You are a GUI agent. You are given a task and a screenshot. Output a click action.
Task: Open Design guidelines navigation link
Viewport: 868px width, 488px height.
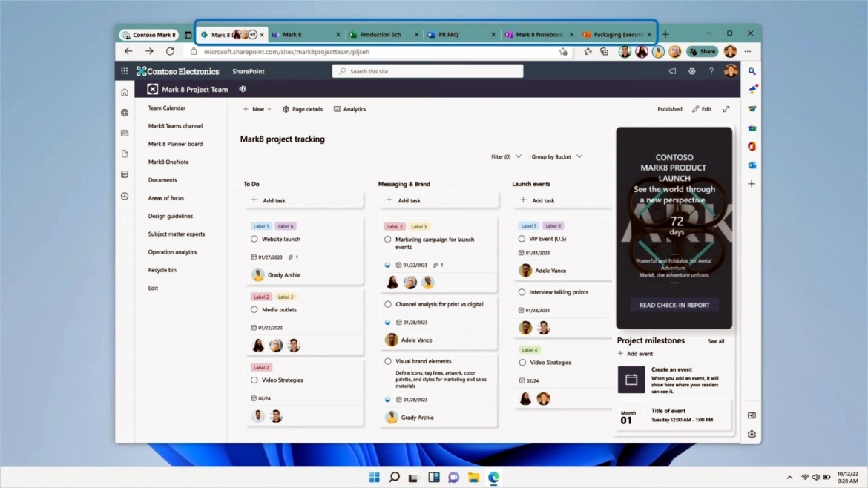(x=171, y=216)
